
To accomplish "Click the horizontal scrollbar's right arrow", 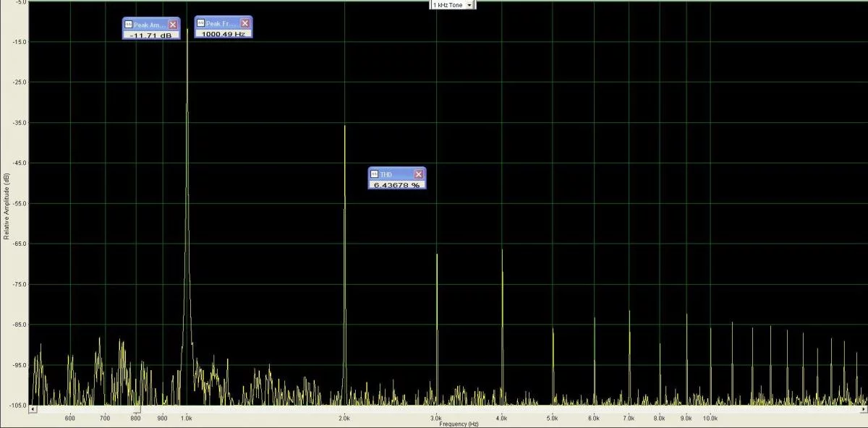I will click(863, 410).
